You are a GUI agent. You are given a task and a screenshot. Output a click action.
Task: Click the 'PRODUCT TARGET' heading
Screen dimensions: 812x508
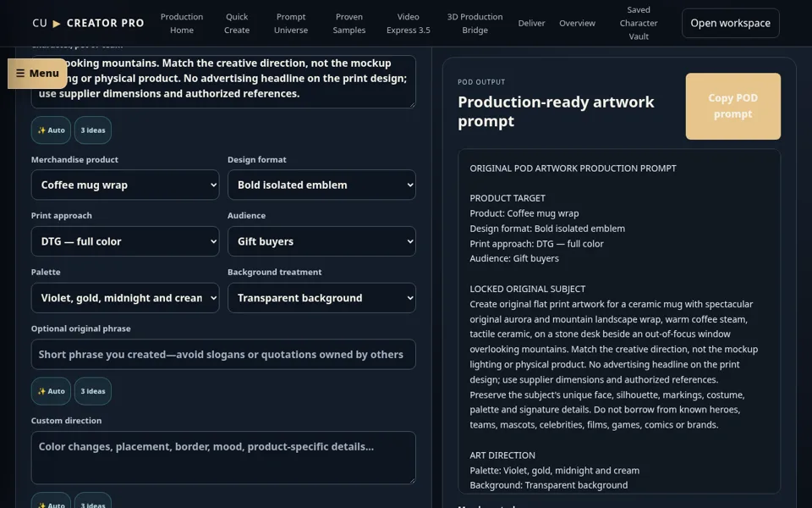[x=507, y=198]
